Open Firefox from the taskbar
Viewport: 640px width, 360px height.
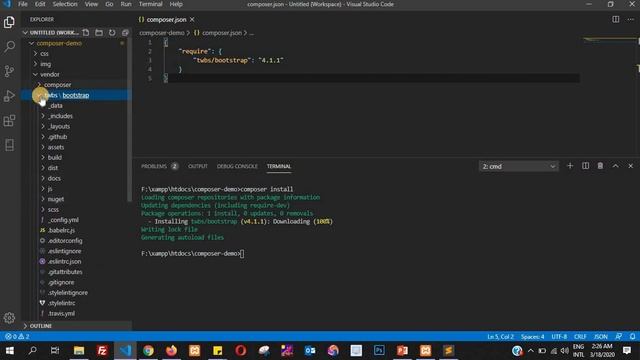pos(171,351)
